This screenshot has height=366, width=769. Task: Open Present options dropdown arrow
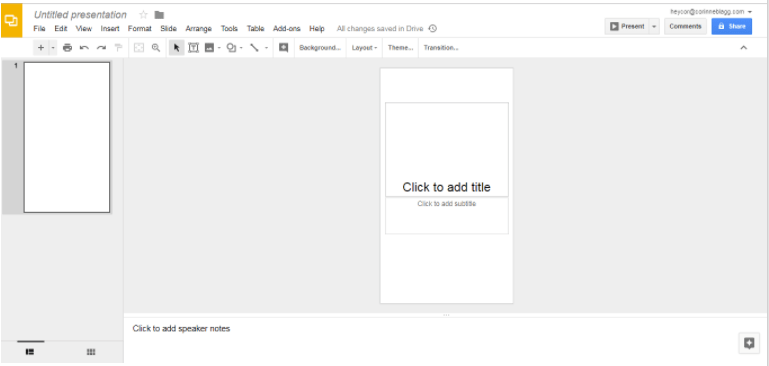[x=654, y=26]
